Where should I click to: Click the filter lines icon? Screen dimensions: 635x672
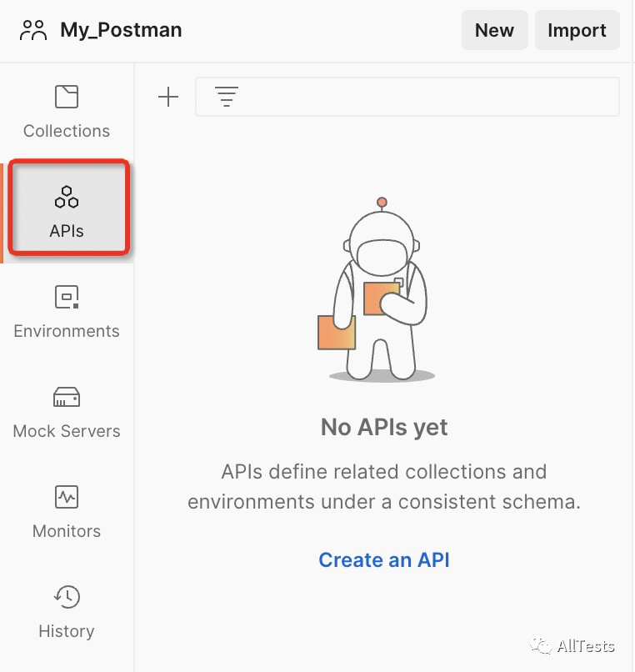[227, 97]
